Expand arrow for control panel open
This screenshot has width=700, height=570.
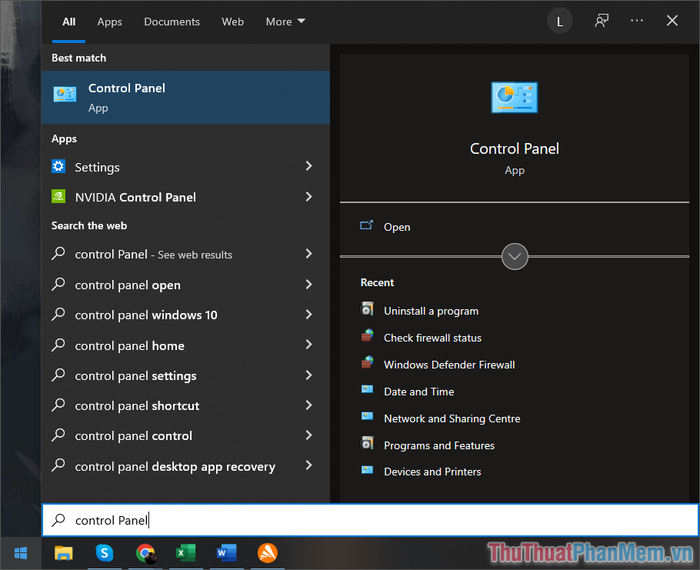click(x=308, y=284)
